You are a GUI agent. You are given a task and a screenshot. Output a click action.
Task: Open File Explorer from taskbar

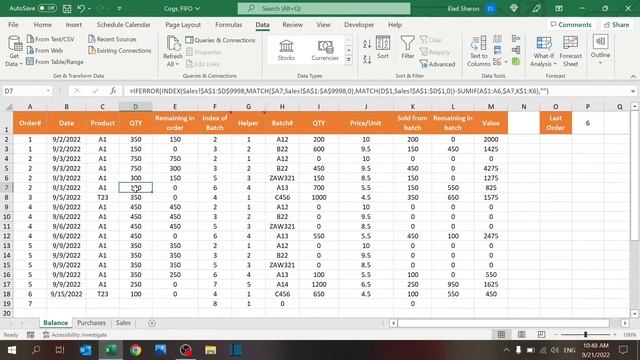(211, 350)
